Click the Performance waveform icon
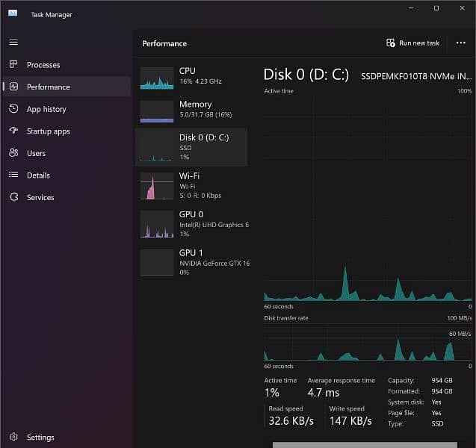This screenshot has height=448, width=476. tap(13, 87)
